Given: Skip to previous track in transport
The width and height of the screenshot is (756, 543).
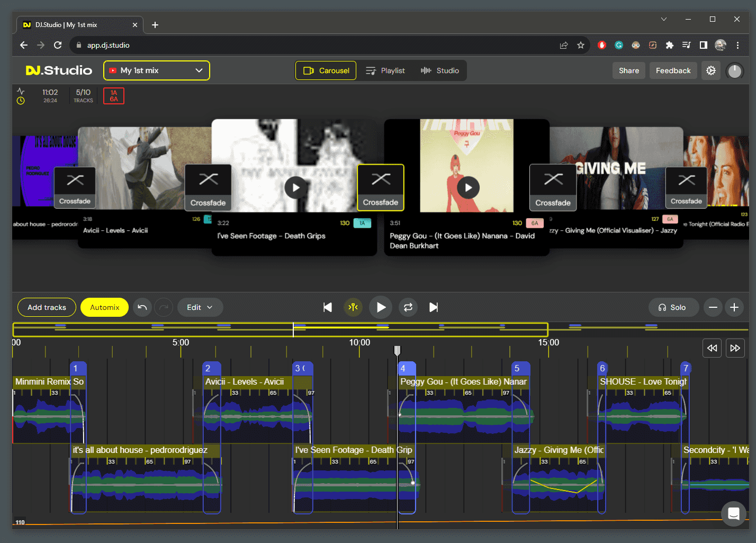Looking at the screenshot, I should (x=328, y=307).
